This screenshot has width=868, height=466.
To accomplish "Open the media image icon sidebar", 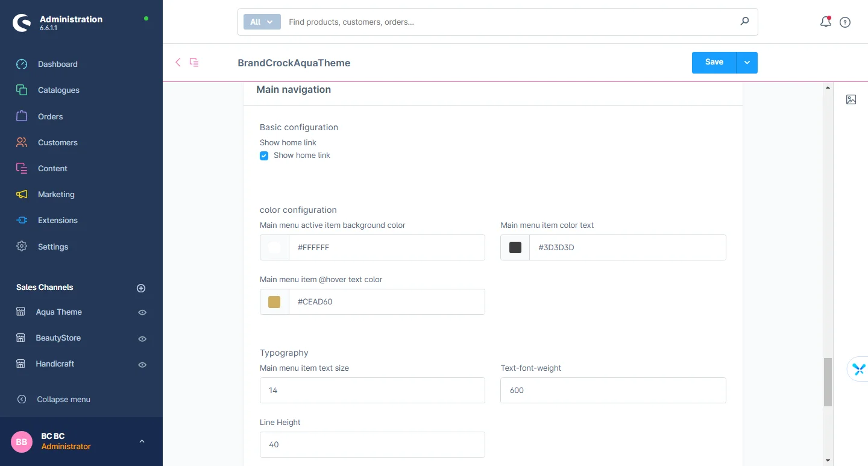I will (x=851, y=99).
